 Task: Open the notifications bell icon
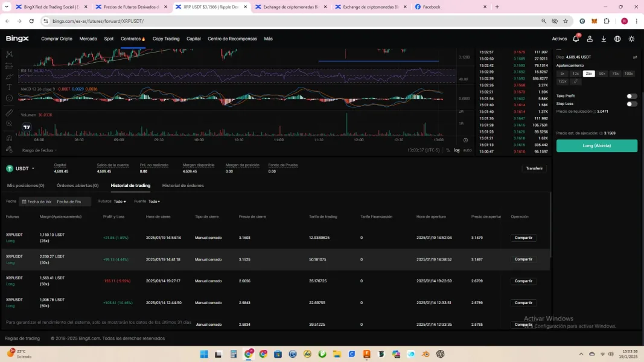pyautogui.click(x=576, y=39)
